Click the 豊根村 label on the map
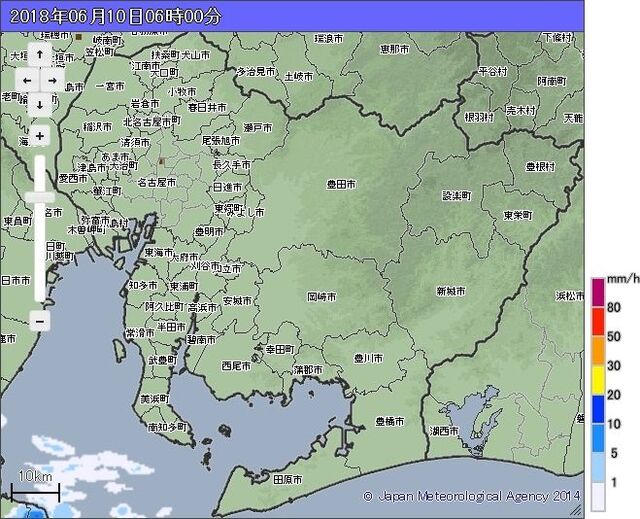The height and width of the screenshot is (519, 640). click(x=540, y=166)
